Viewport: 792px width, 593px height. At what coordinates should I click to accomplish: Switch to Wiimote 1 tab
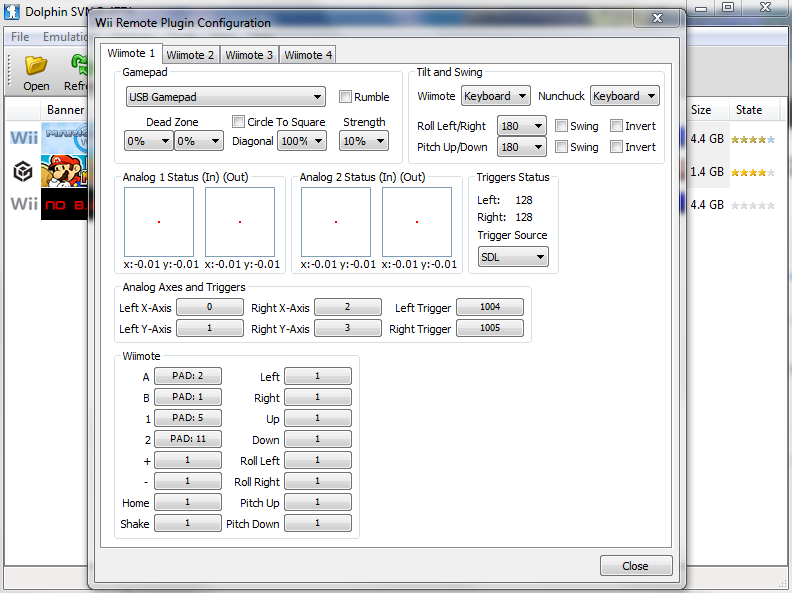tap(131, 54)
